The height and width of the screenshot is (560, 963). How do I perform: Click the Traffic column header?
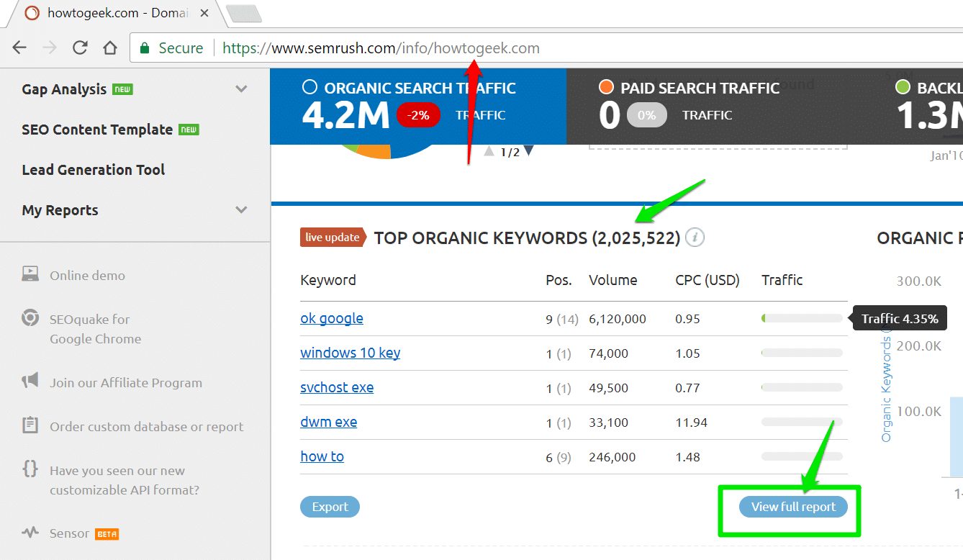782,280
